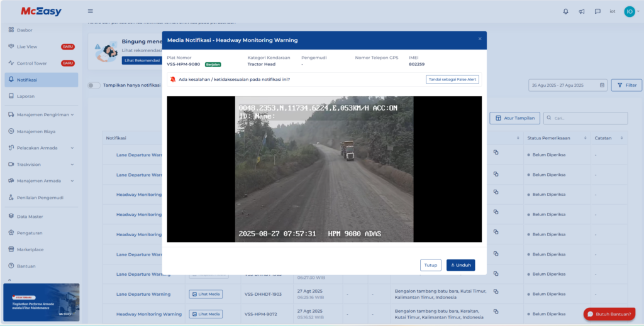Click Lihat Media for VSS-HPM-9072 row
The width and height of the screenshot is (644, 326).
coord(206,314)
